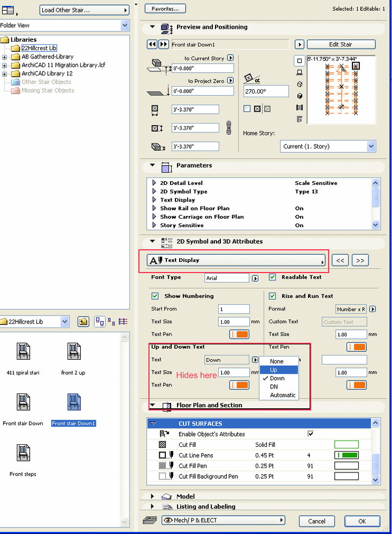
Task: Open the numbering Text Pen orange swatch
Action: (x=239, y=335)
